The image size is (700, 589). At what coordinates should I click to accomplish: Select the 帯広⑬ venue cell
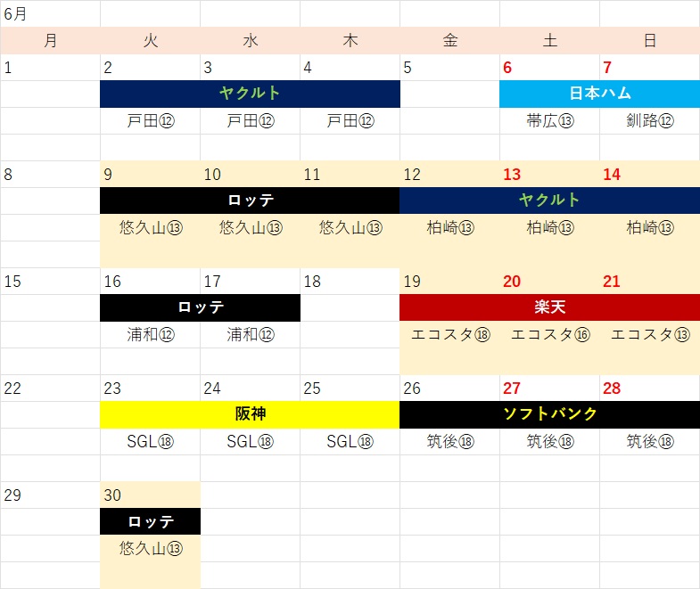click(x=549, y=121)
